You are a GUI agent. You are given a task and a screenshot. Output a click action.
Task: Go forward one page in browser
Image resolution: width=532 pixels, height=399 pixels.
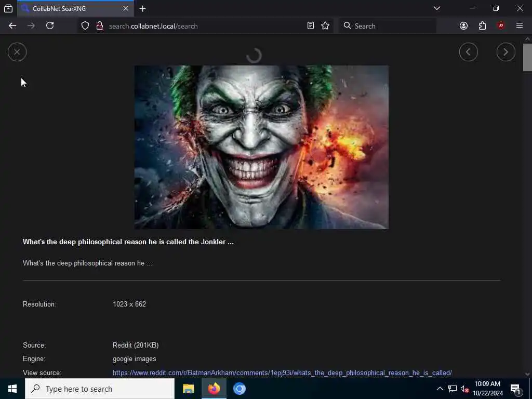tap(31, 26)
